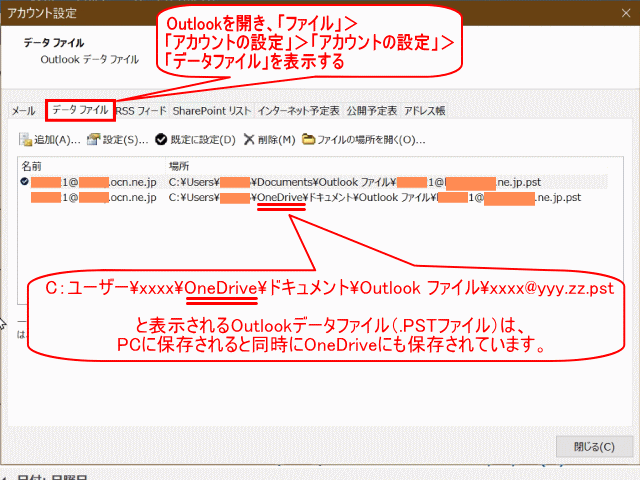
Task: Click the OneDrive¥ドキュメント path location
Action: 375,198
